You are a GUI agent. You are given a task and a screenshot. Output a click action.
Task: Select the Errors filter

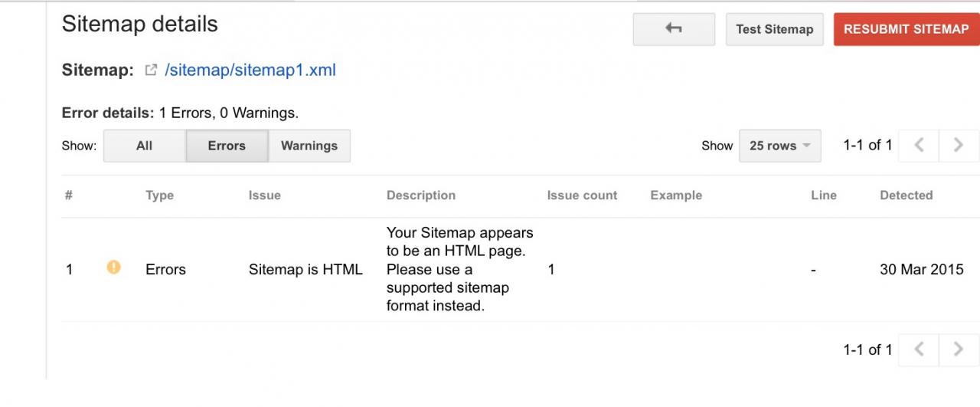(227, 146)
